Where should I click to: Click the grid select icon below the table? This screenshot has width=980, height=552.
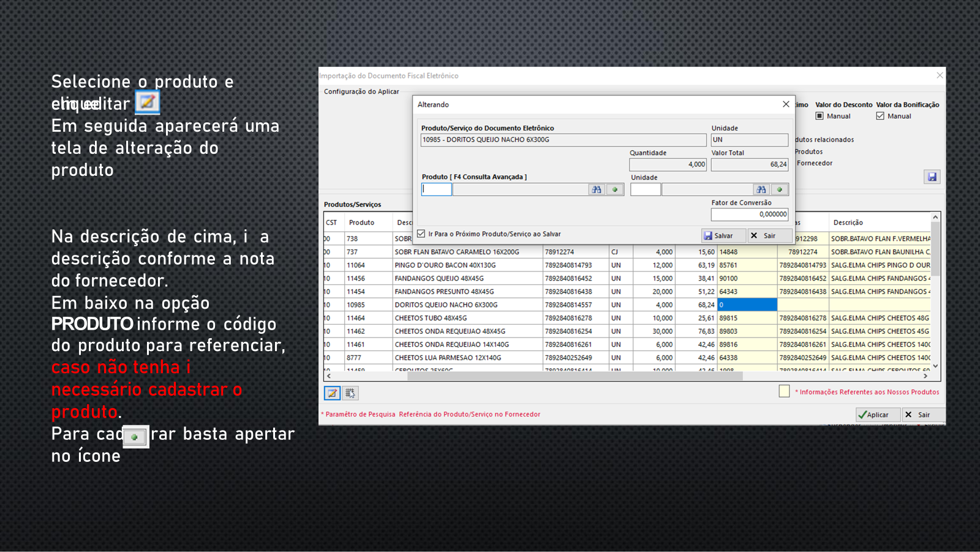[x=350, y=393]
